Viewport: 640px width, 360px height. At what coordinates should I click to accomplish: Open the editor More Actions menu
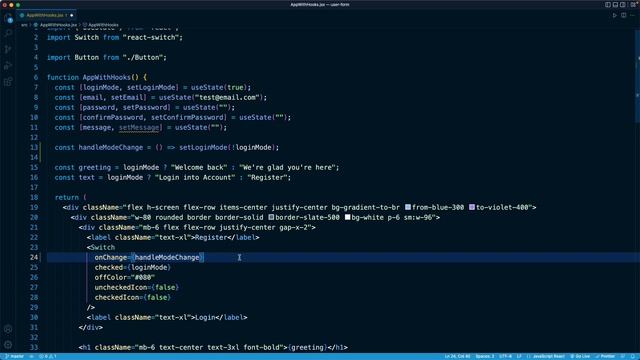(x=632, y=16)
